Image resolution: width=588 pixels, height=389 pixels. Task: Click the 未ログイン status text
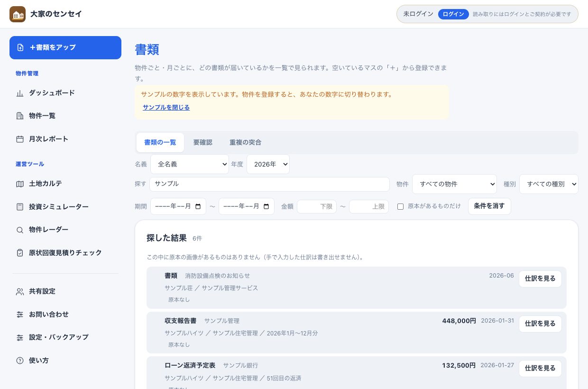418,14
